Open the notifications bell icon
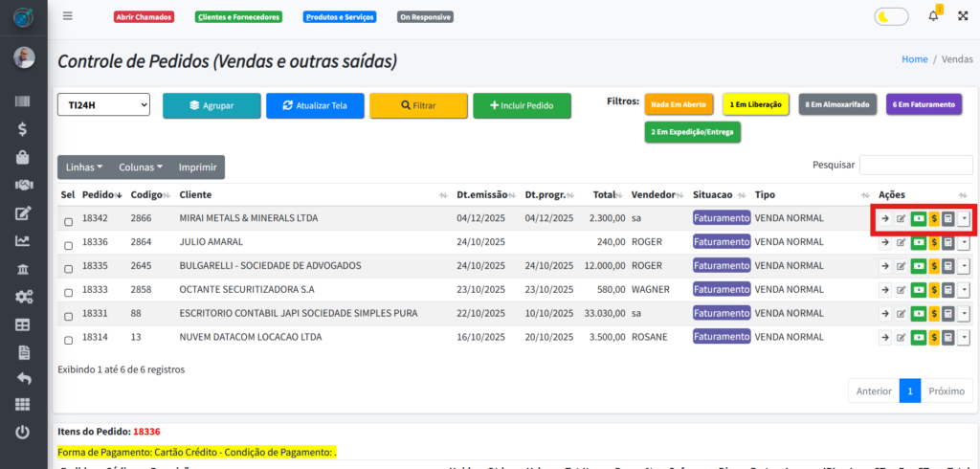The image size is (980, 469). 933,16
